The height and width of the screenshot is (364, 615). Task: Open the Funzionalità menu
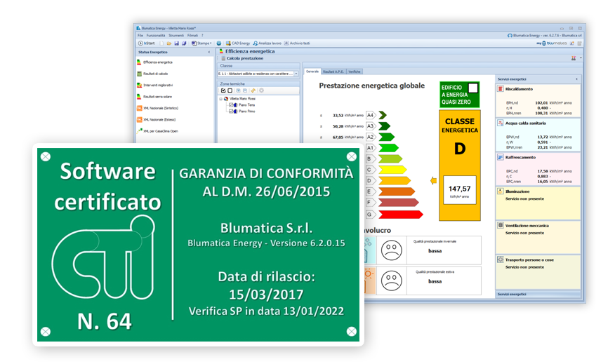(156, 35)
